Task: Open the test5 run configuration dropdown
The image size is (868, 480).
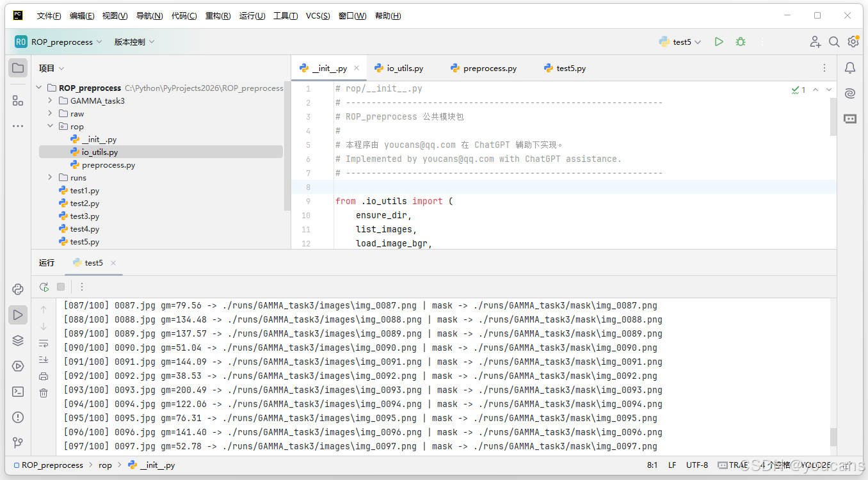Action: point(680,42)
